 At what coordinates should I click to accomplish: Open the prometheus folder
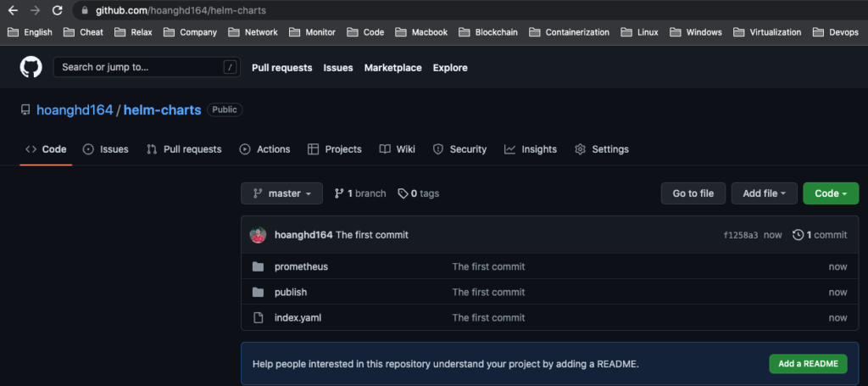(301, 267)
